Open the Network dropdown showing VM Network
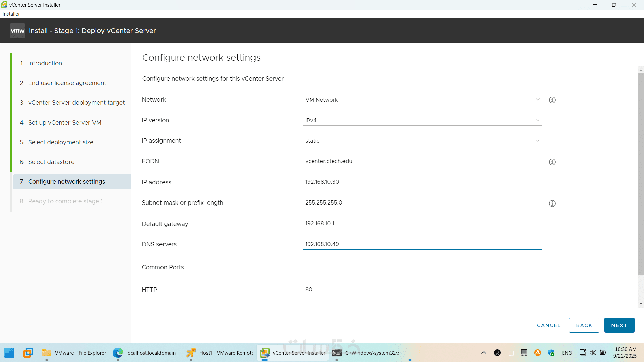Image resolution: width=644 pixels, height=362 pixels. point(422,100)
